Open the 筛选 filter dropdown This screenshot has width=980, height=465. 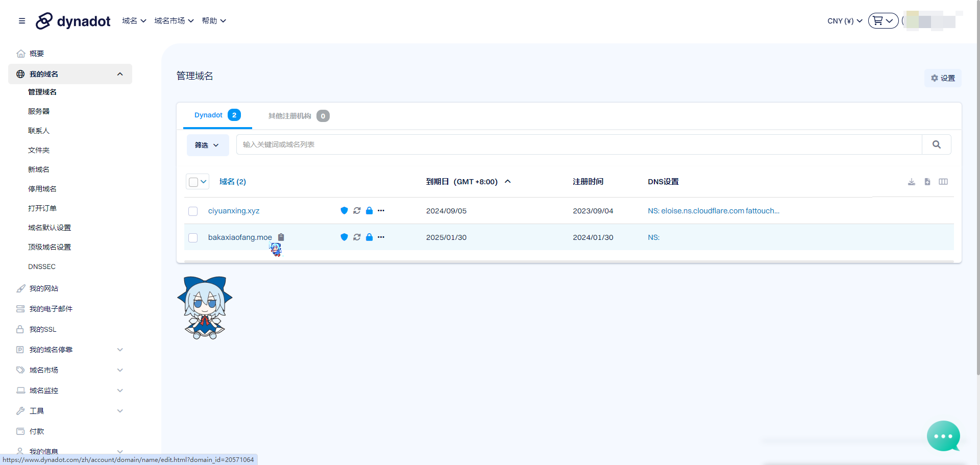pos(207,145)
